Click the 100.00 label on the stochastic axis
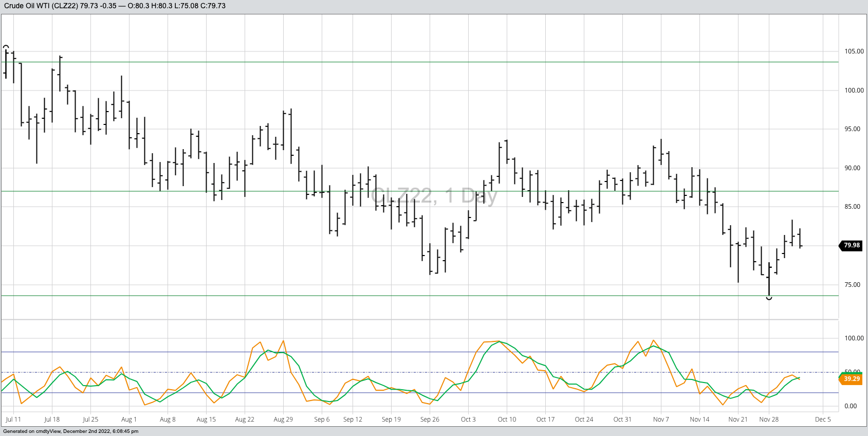The height and width of the screenshot is (436, 868). pos(854,338)
